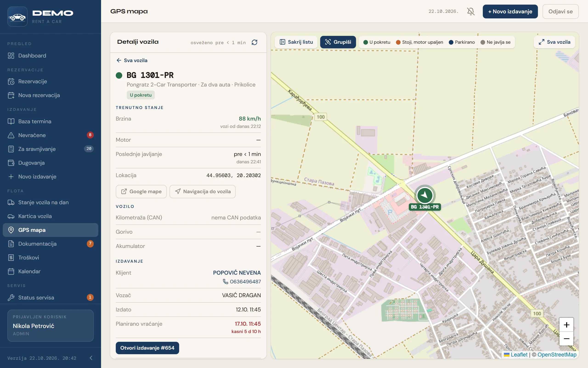Zoom out on the map
The image size is (588, 368).
[566, 339]
